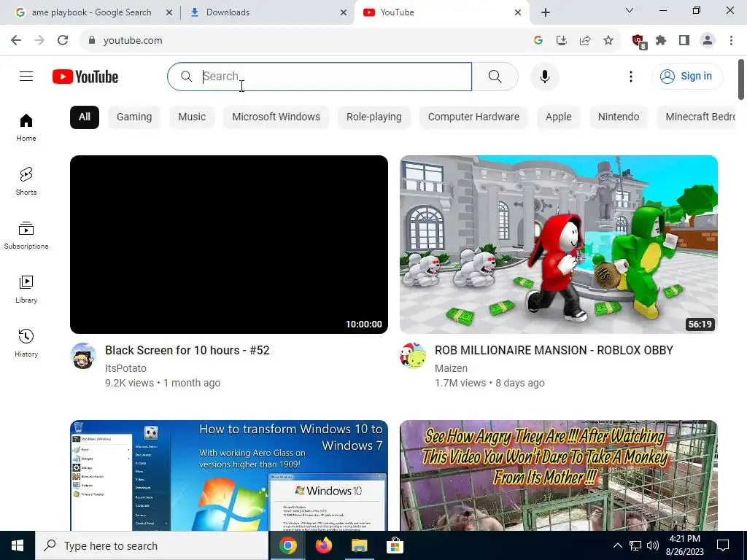
Task: Toggle the Chrome side panel
Action: (684, 41)
